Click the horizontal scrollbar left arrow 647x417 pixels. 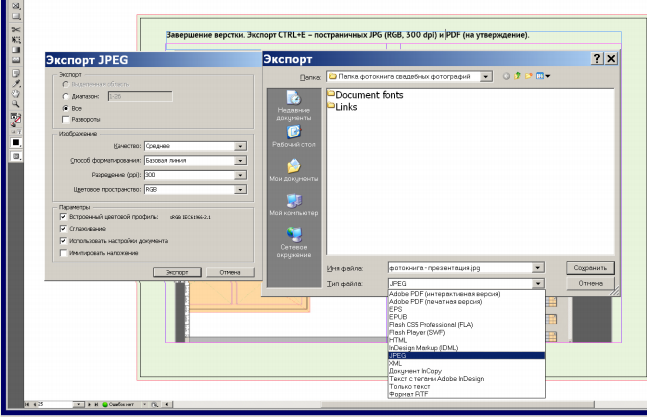point(167,405)
